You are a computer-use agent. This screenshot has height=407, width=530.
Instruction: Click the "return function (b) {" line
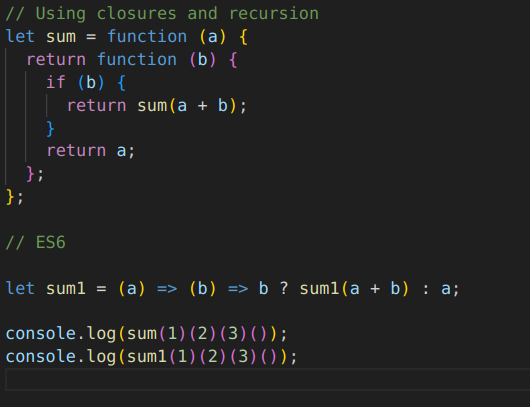[x=132, y=60]
